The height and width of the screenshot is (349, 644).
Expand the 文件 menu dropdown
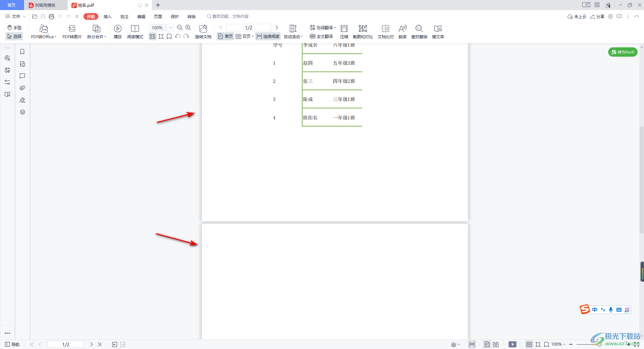tap(24, 16)
